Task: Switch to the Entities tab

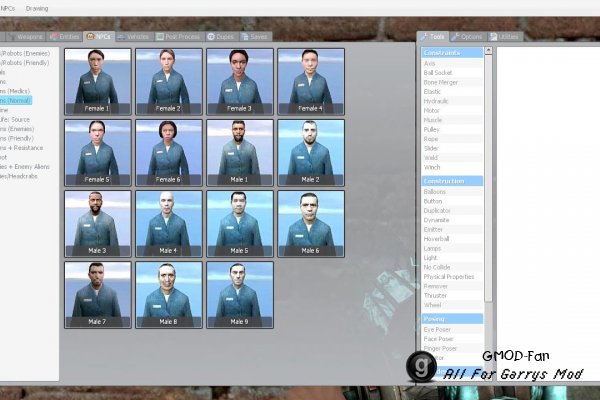Action: coord(65,37)
